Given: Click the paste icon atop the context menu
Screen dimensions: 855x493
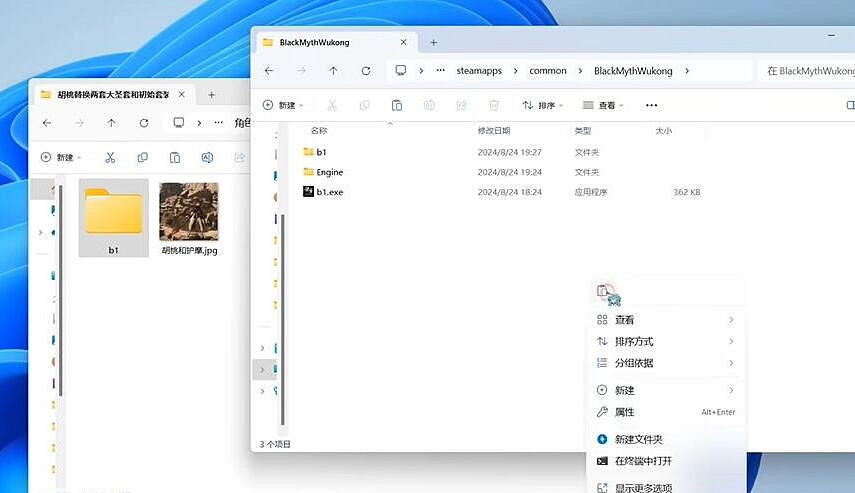Looking at the screenshot, I should click(x=602, y=291).
